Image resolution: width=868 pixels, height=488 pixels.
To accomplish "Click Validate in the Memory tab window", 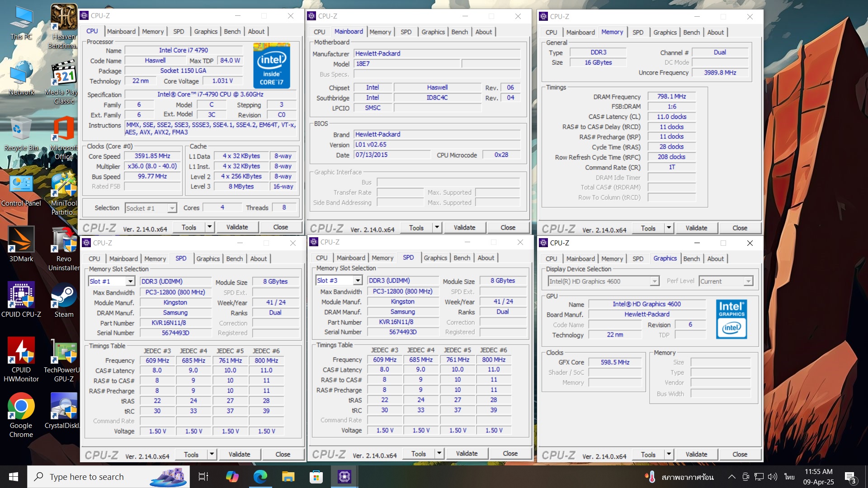I will coord(696,228).
